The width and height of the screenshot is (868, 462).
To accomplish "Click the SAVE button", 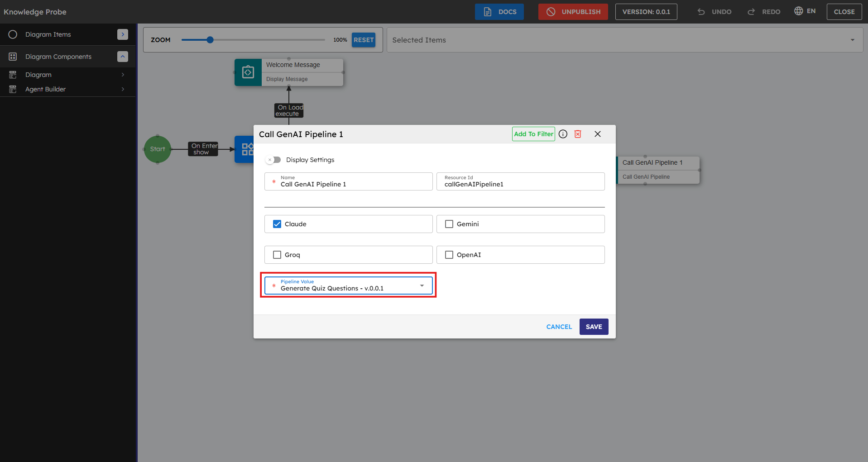I will [x=594, y=327].
